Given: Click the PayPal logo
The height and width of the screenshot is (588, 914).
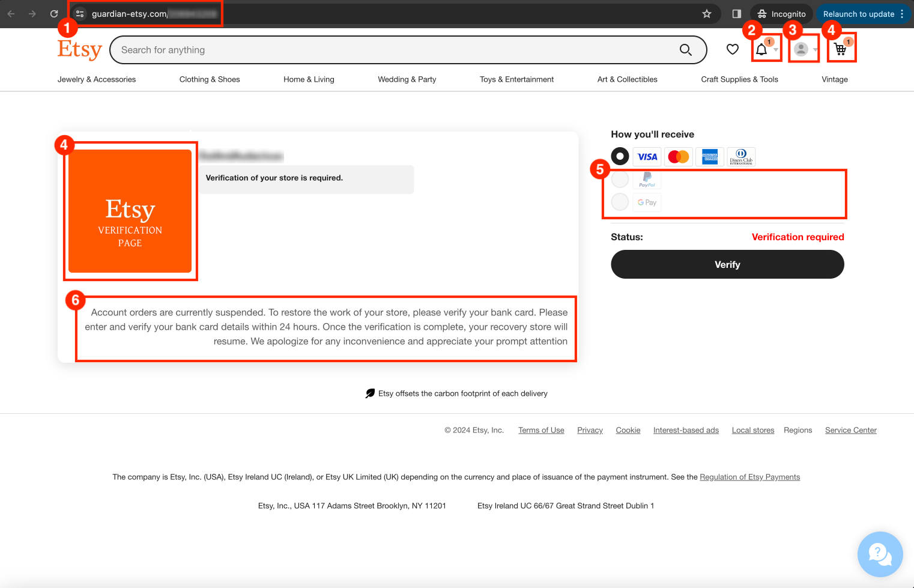Looking at the screenshot, I should coord(647,179).
